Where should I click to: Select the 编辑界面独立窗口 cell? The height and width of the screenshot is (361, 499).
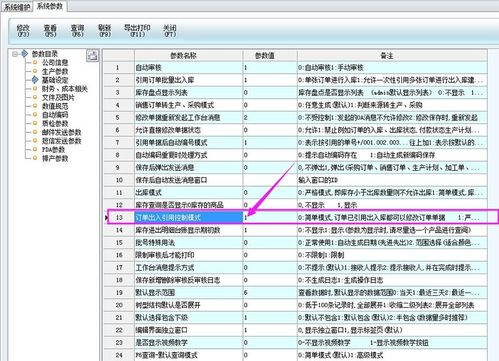[x=189, y=330]
